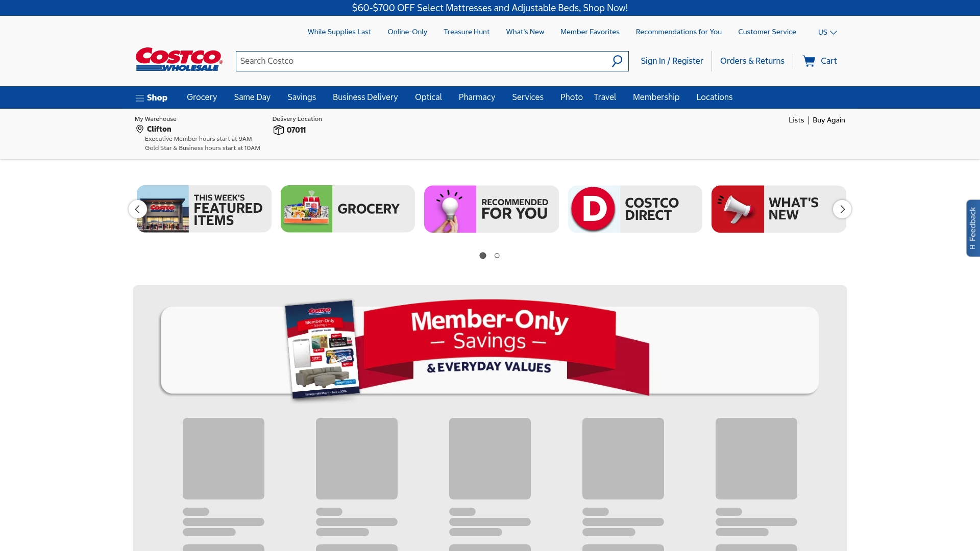The width and height of the screenshot is (980, 551).
Task: Open Orders & Returns
Action: [752, 61]
